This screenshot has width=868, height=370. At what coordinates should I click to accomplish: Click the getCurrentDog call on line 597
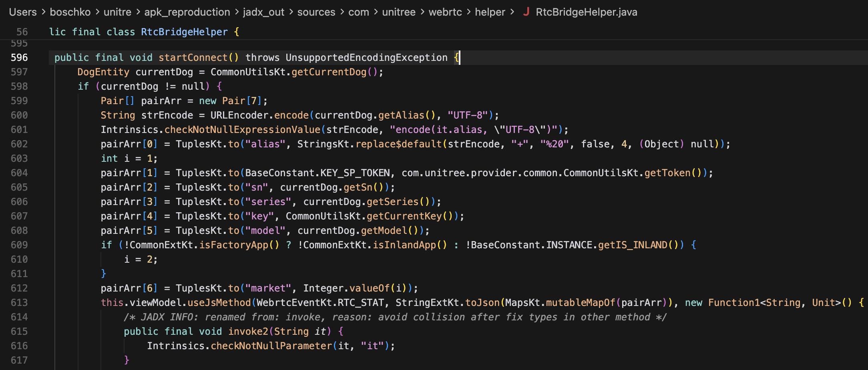tap(329, 72)
